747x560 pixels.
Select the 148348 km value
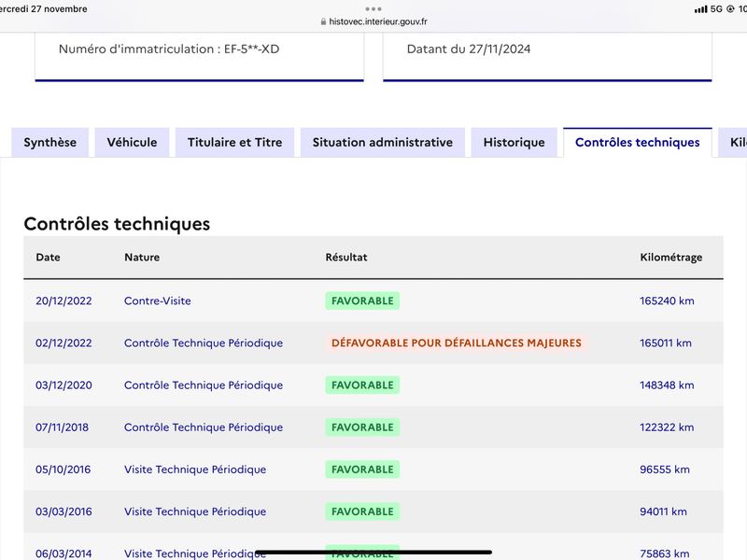pyautogui.click(x=667, y=385)
